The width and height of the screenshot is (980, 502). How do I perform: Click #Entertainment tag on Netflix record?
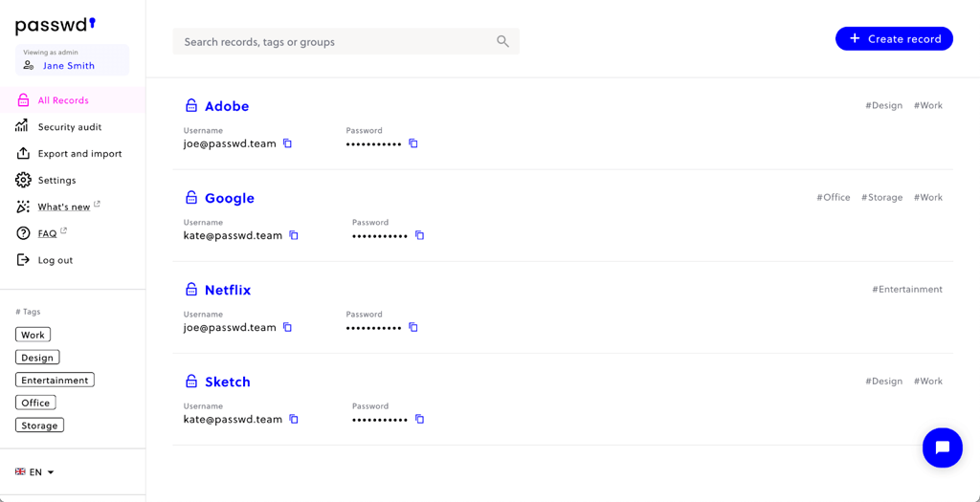click(x=907, y=289)
